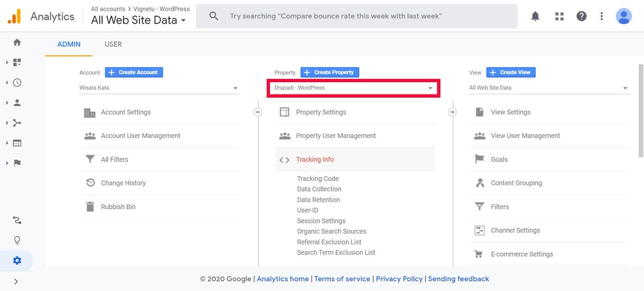
Task: Switch to the USER tab
Action: coord(113,44)
